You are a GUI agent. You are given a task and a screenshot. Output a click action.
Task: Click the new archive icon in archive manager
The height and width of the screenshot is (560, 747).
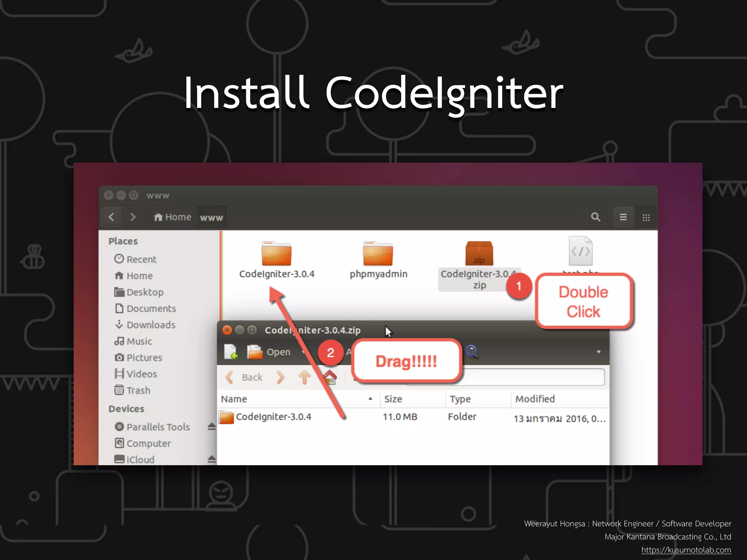(231, 352)
